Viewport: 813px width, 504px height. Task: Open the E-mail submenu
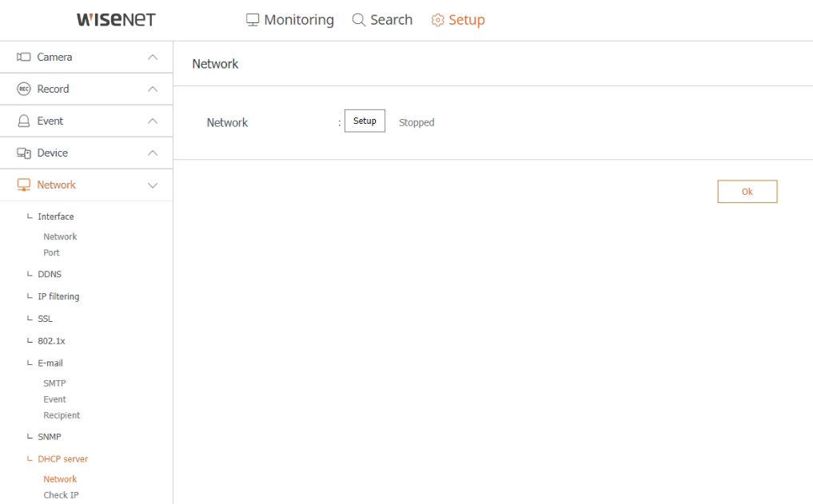pos(50,363)
